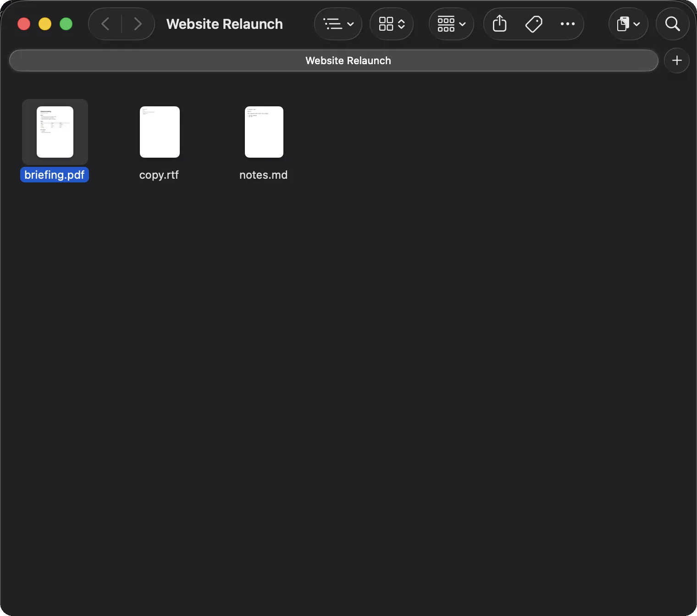Click the Share icon in toolbar
This screenshot has width=697, height=616.
[500, 24]
